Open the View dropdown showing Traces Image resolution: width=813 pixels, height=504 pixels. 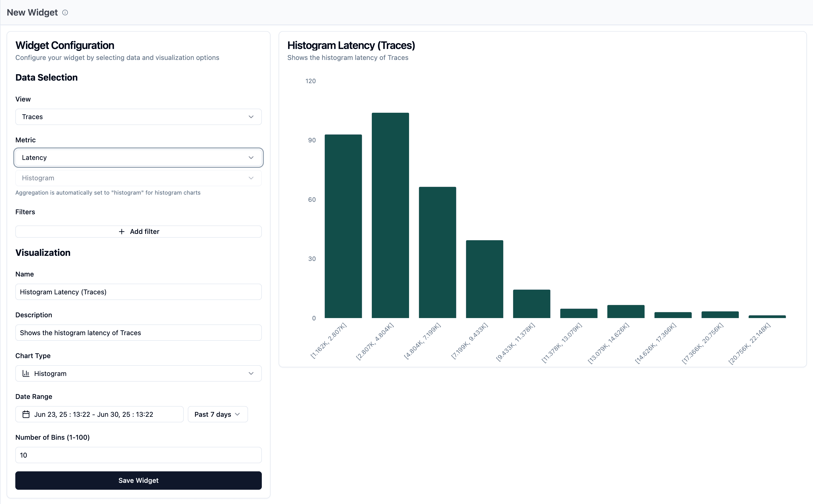(x=138, y=117)
